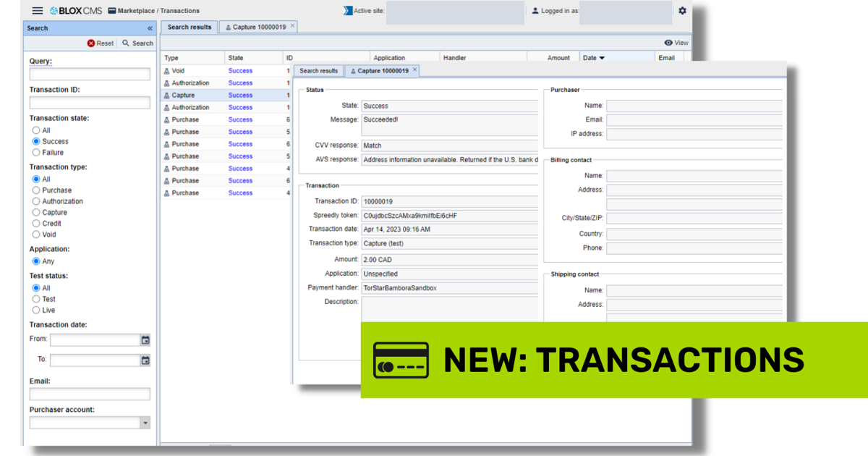Click the Spreedly token field
Viewport: 868px width, 456px height.
449,216
